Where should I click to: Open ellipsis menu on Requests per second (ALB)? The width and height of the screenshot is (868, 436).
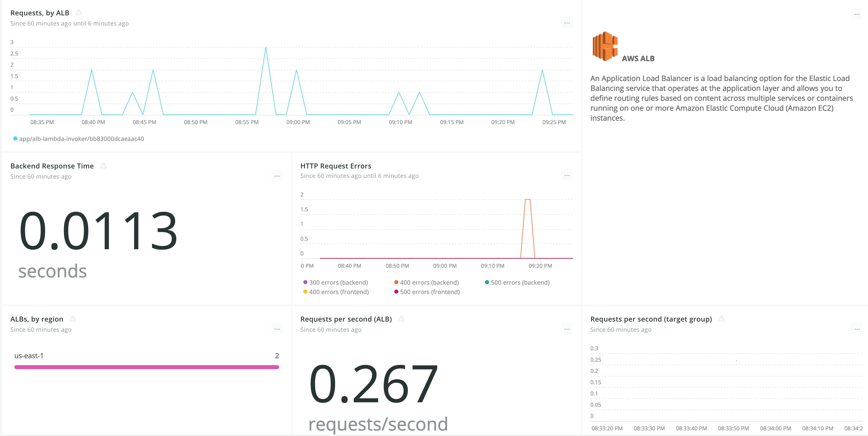[x=567, y=329]
